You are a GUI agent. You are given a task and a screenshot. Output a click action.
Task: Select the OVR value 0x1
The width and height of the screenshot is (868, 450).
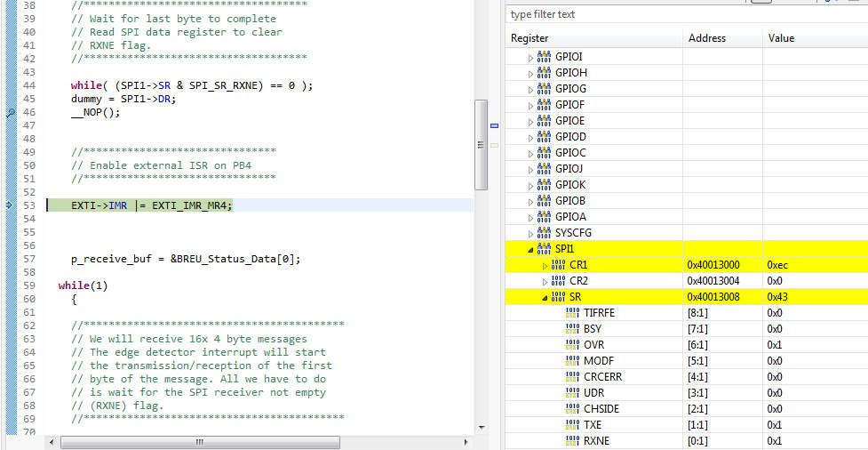coord(775,345)
